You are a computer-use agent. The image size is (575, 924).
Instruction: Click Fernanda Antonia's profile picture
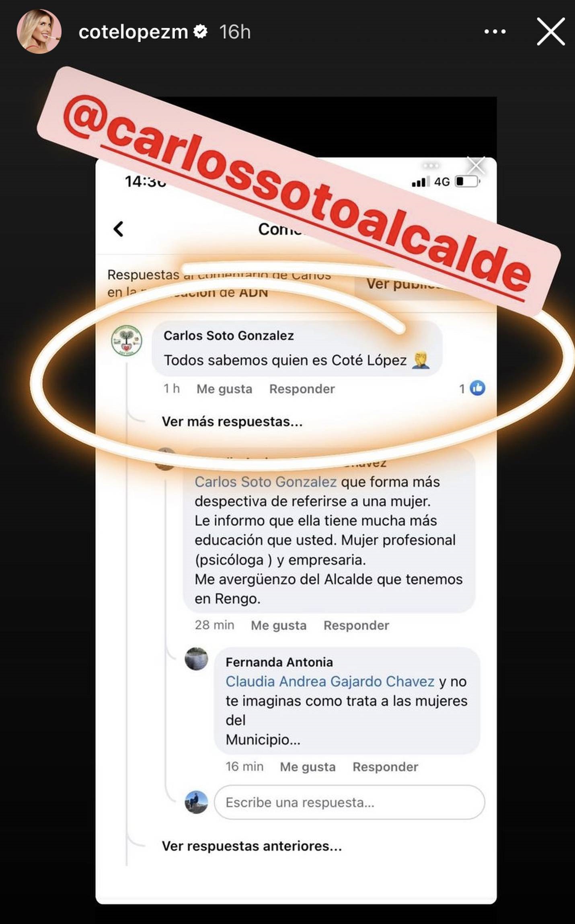pyautogui.click(x=196, y=659)
